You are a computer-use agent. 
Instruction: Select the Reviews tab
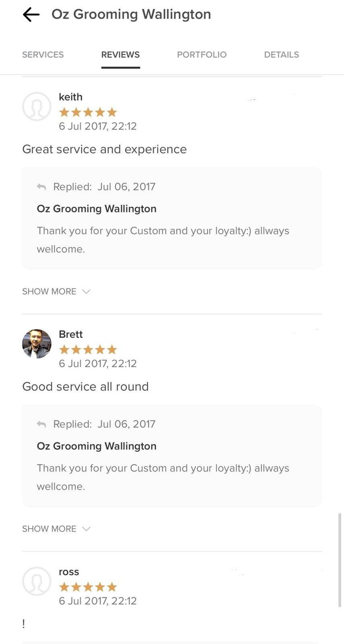[x=120, y=55]
